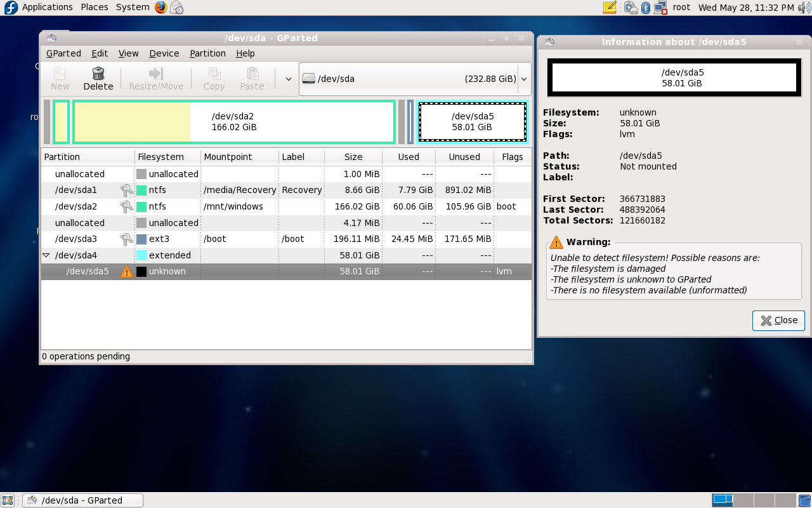Select the /dev/sda3 partition row
The height and width of the screenshot is (508, 812).
[286, 239]
